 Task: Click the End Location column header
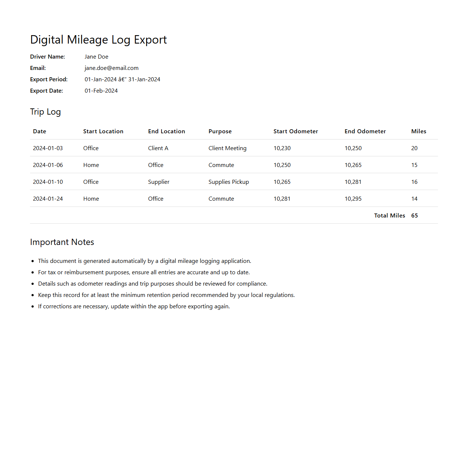(x=166, y=131)
